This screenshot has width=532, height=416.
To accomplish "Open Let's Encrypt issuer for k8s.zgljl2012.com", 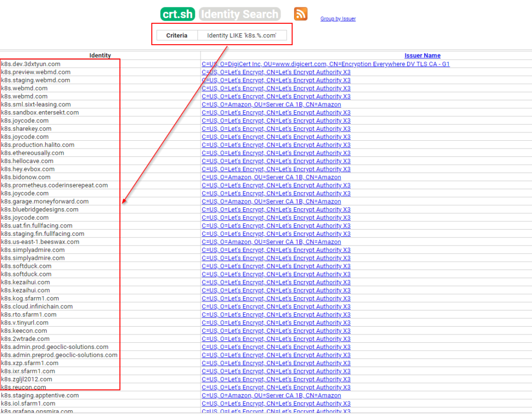I will click(276, 379).
